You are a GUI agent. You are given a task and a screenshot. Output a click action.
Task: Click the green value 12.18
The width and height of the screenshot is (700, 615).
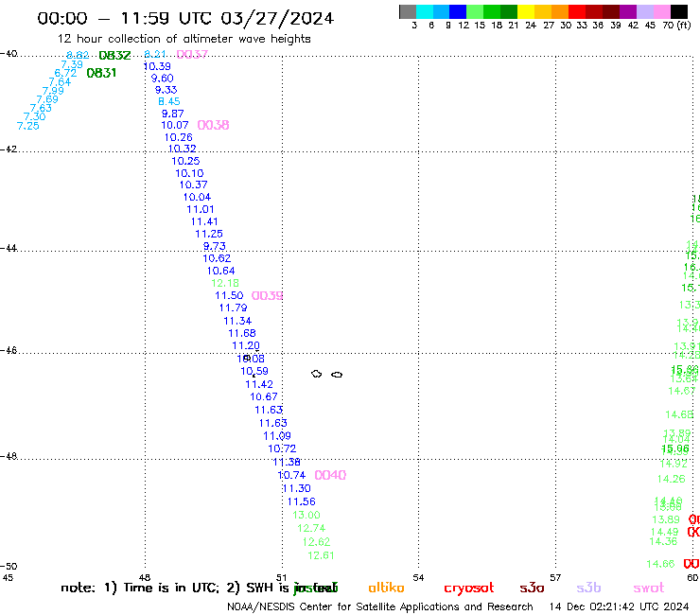(x=225, y=283)
